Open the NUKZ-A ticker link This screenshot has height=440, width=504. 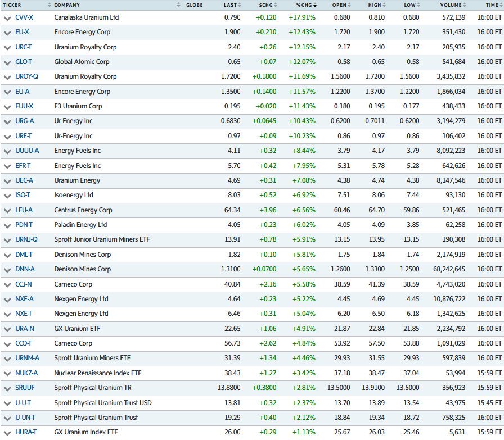[x=26, y=373]
